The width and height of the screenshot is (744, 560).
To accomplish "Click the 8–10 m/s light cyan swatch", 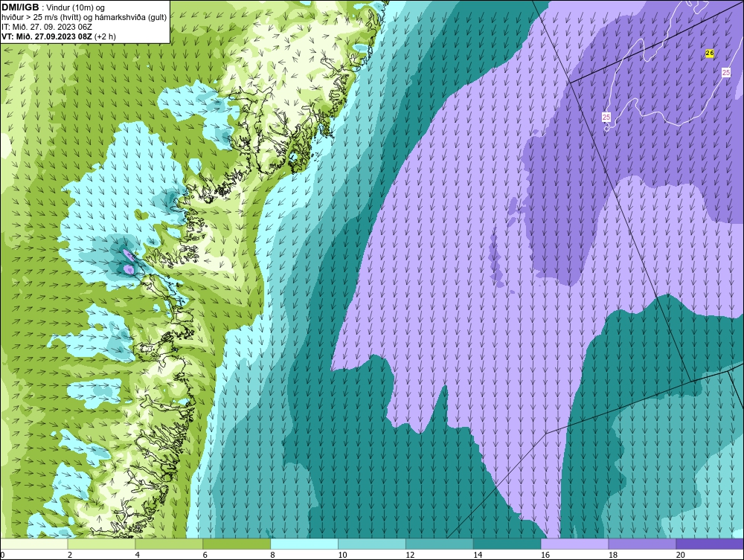I will tap(304, 544).
